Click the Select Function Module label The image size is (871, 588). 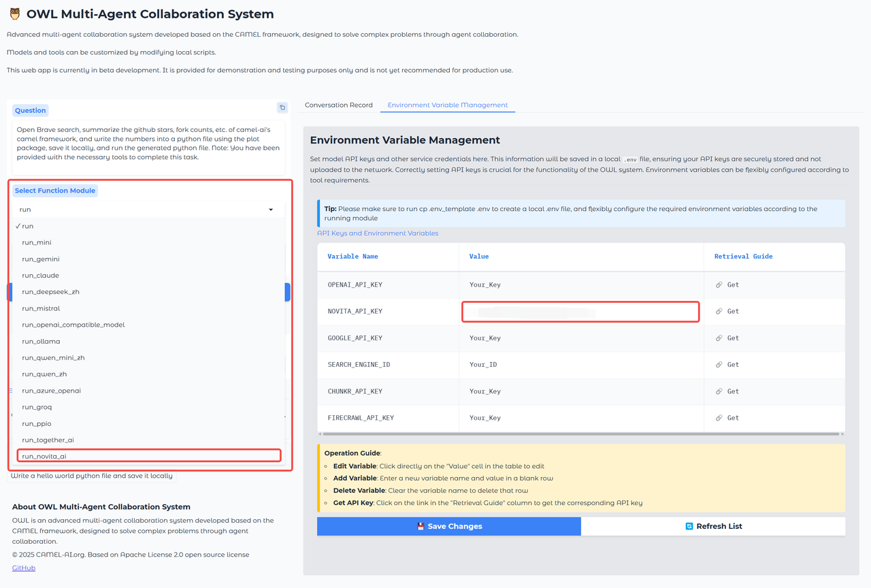[55, 191]
